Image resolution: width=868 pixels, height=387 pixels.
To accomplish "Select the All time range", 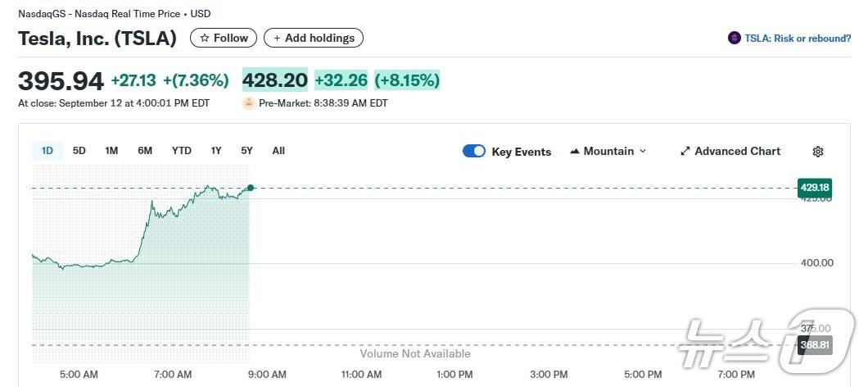I will click(x=278, y=151).
